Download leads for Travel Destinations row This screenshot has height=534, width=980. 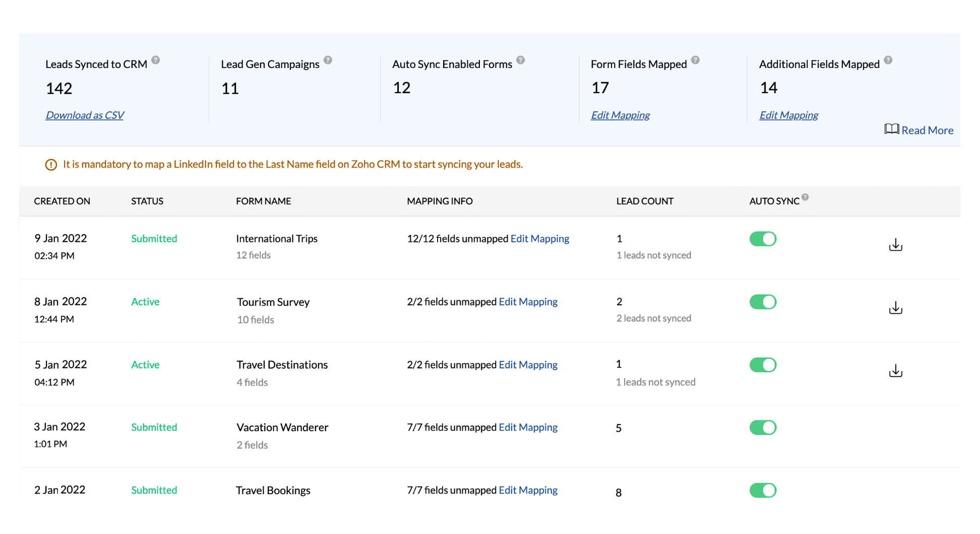pyautogui.click(x=895, y=371)
